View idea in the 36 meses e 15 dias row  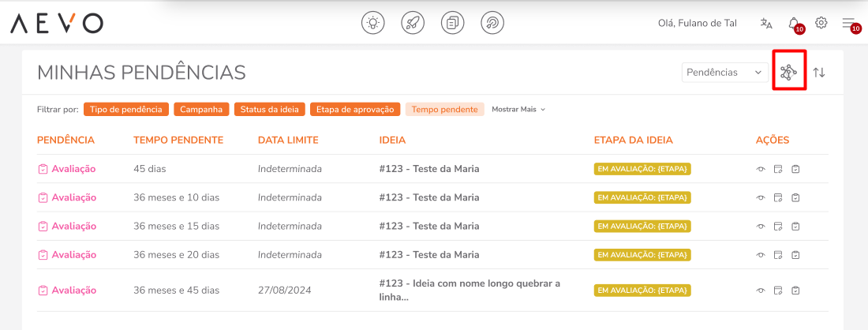point(761,226)
